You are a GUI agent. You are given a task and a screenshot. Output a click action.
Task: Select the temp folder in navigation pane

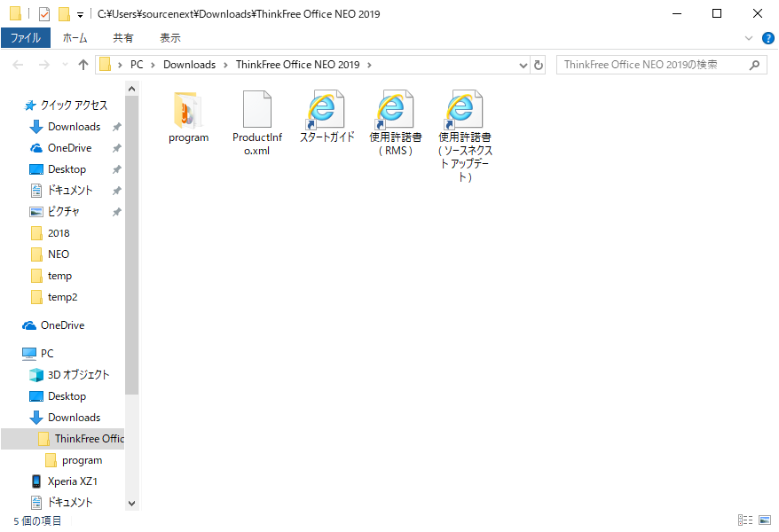tap(59, 276)
